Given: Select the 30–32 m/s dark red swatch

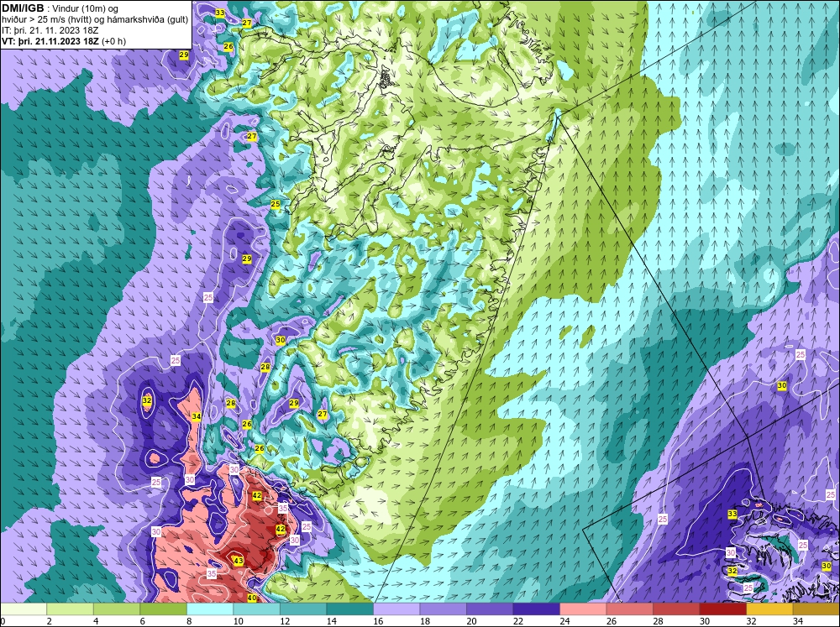Looking at the screenshot, I should 722,609.
